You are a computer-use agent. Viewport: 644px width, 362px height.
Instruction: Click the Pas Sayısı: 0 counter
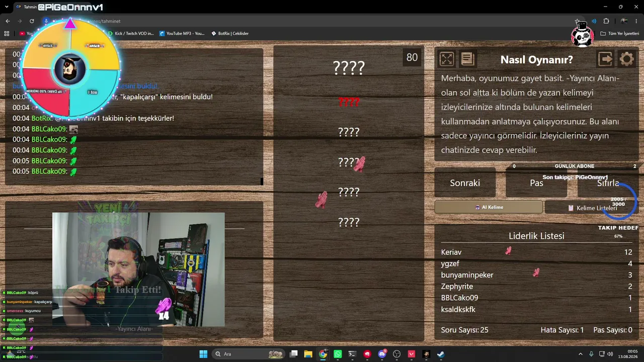613,330
